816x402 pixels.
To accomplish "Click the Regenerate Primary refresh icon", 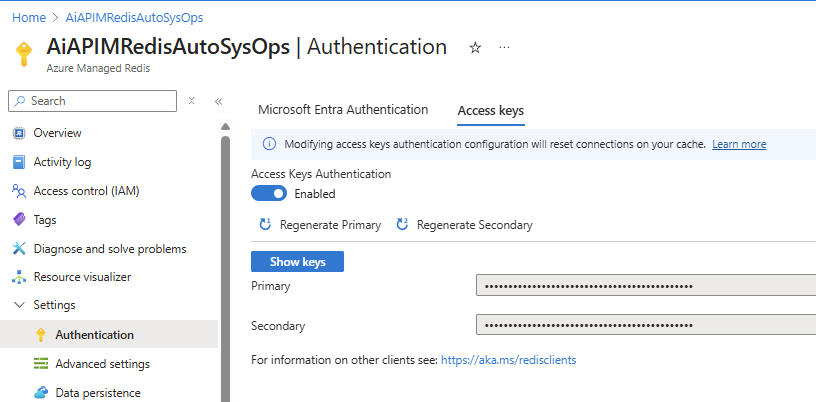I will 265,225.
